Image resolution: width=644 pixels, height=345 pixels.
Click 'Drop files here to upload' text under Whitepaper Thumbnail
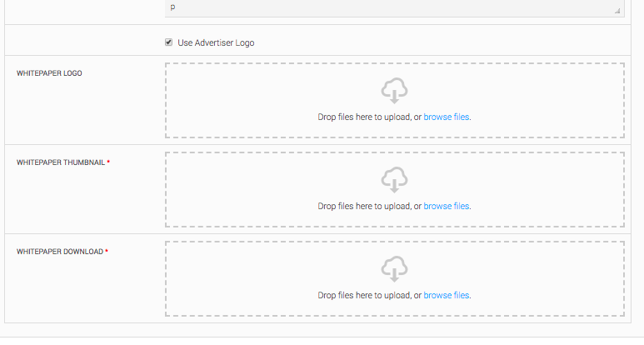tap(364, 206)
